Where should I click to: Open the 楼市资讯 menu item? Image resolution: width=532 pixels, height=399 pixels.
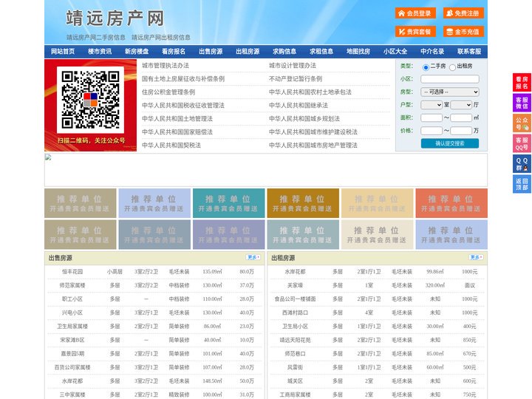pos(100,52)
